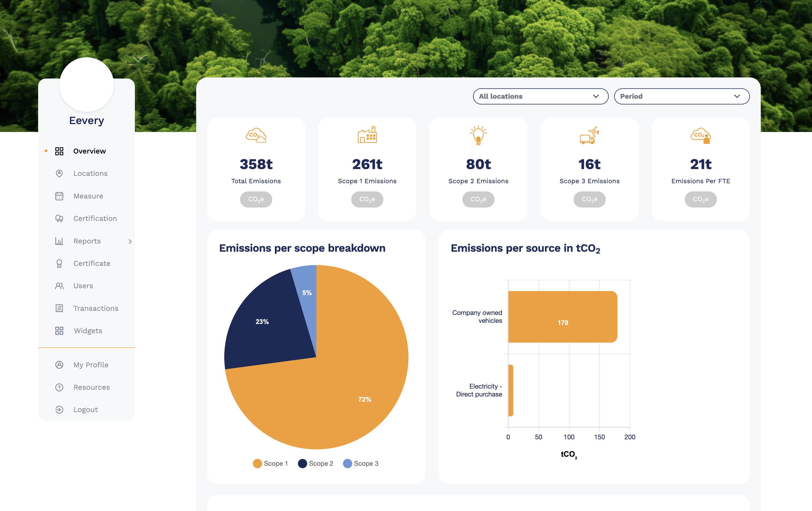
Task: Click the Measure calendar icon
Action: click(59, 196)
